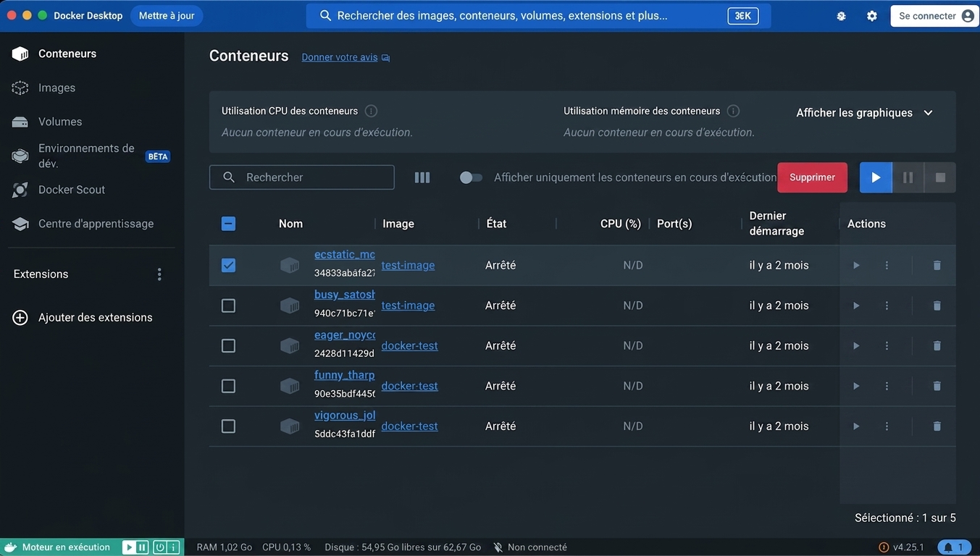Open the settings gear icon
980x556 pixels.
point(872,16)
